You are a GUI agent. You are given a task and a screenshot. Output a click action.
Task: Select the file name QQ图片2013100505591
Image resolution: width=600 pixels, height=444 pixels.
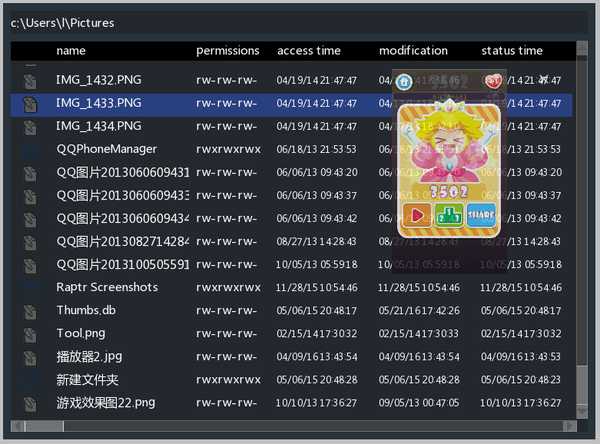point(122,264)
